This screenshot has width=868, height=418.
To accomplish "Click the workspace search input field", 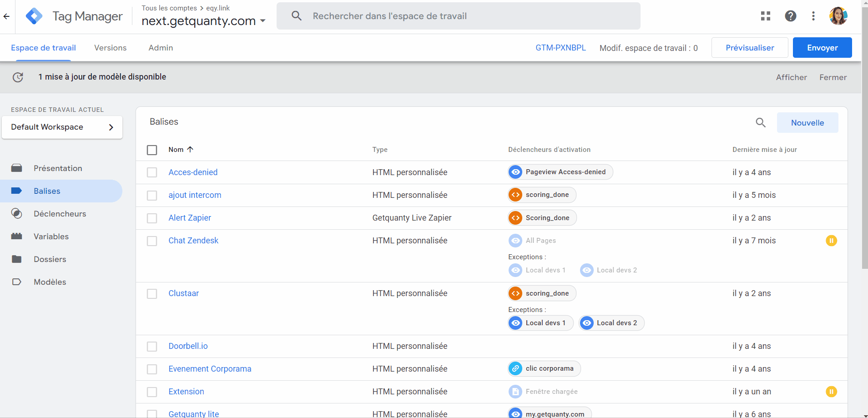I will point(459,16).
